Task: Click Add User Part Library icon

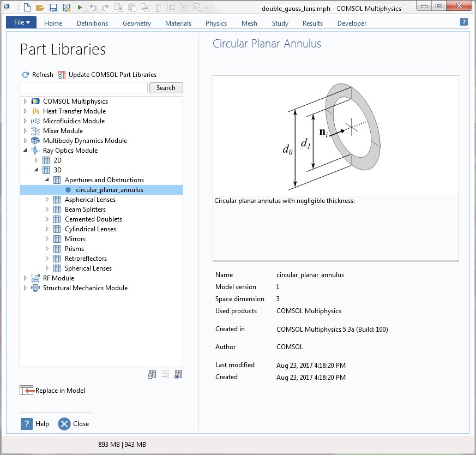Action: pyautogui.click(x=152, y=374)
